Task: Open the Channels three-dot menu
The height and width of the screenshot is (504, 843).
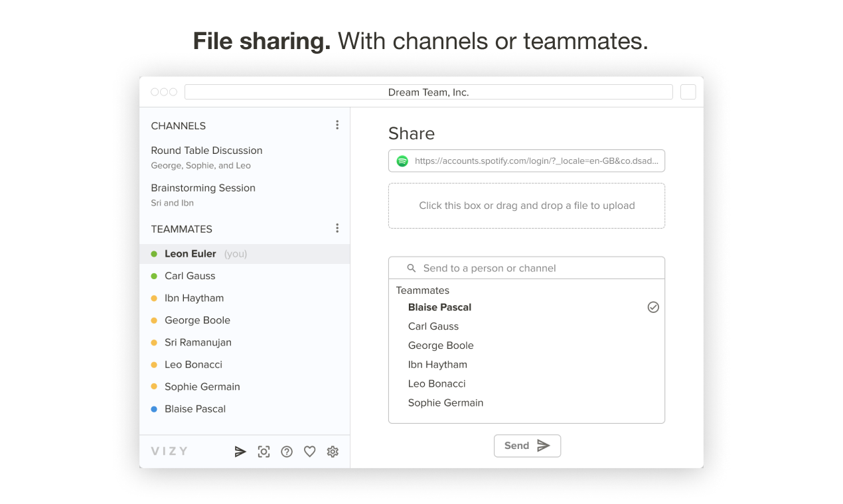Action: 337,125
